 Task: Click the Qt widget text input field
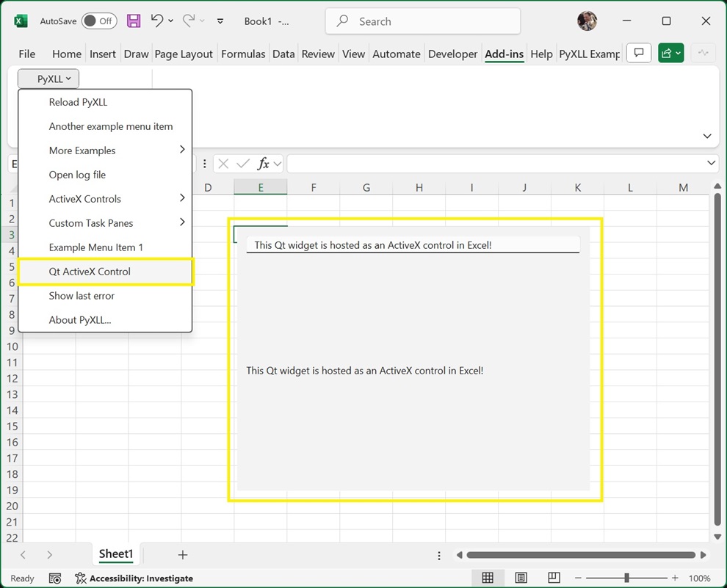coord(413,245)
